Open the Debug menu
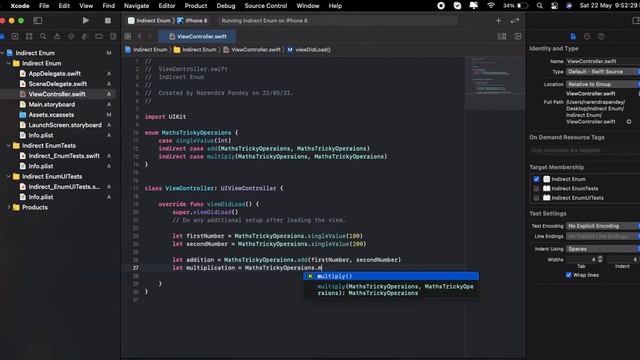Viewport: 640px width, 360px height. [226, 6]
